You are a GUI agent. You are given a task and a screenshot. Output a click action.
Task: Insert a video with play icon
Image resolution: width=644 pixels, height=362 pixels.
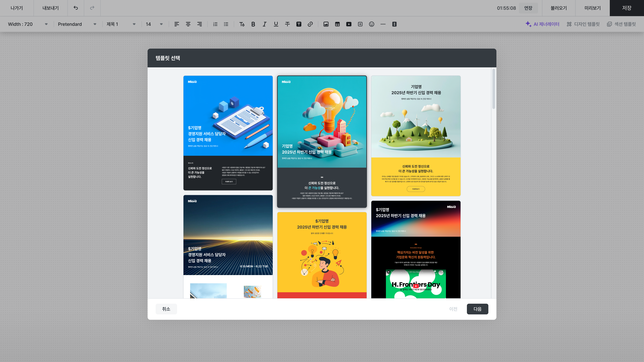pos(348,24)
